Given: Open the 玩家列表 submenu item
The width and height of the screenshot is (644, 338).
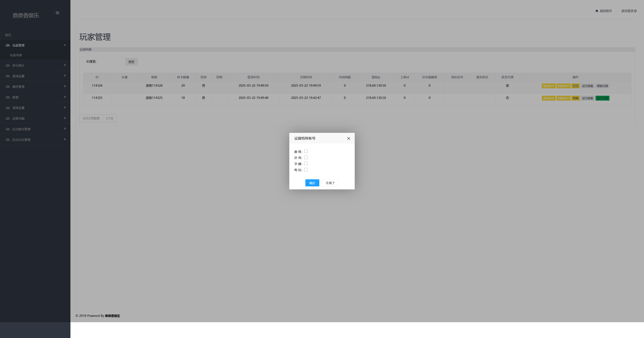Looking at the screenshot, I should click(x=16, y=55).
